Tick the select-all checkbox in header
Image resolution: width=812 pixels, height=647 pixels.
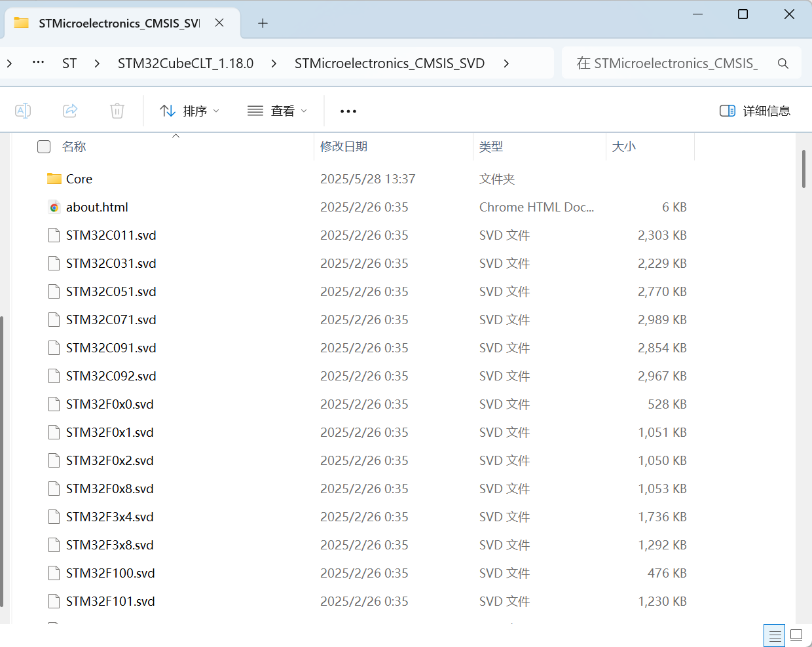pos(44,147)
